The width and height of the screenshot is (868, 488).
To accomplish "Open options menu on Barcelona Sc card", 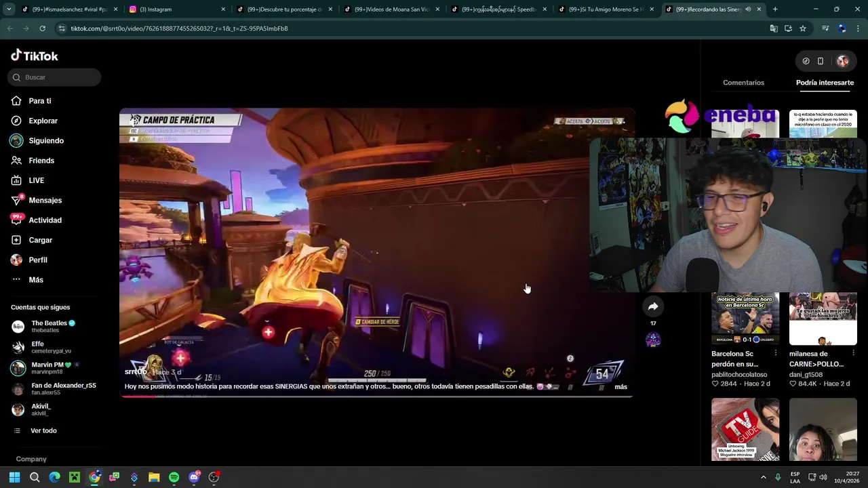I will (x=776, y=354).
